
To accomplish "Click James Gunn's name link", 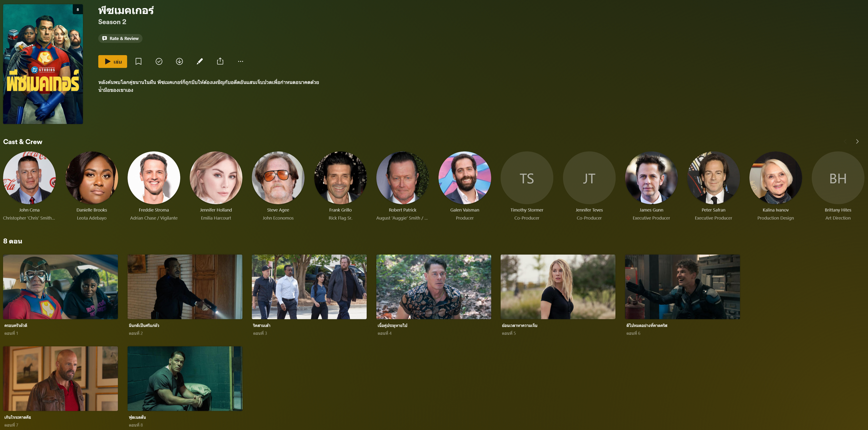I will [651, 210].
